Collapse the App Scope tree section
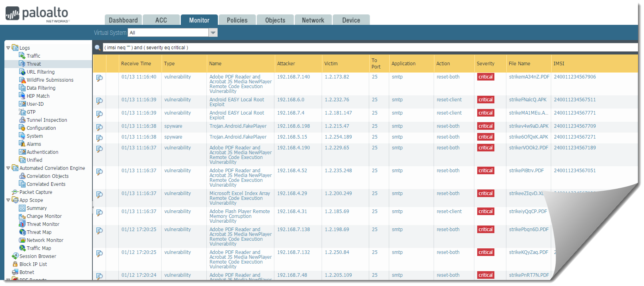The height and width of the screenshot is (286, 644). point(8,200)
